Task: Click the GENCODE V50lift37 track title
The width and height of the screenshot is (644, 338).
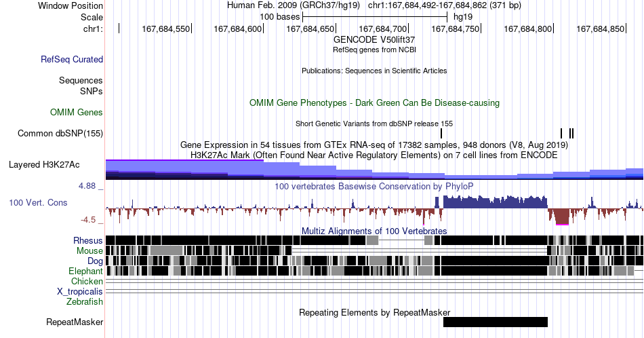Action: [374, 40]
